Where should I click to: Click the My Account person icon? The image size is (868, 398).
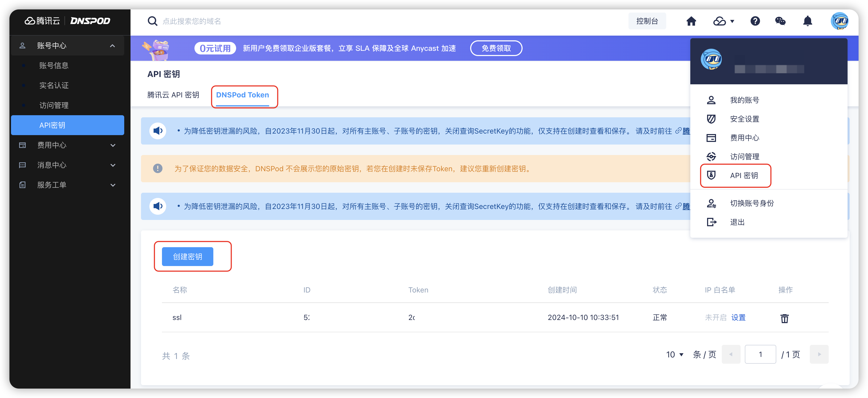[711, 100]
